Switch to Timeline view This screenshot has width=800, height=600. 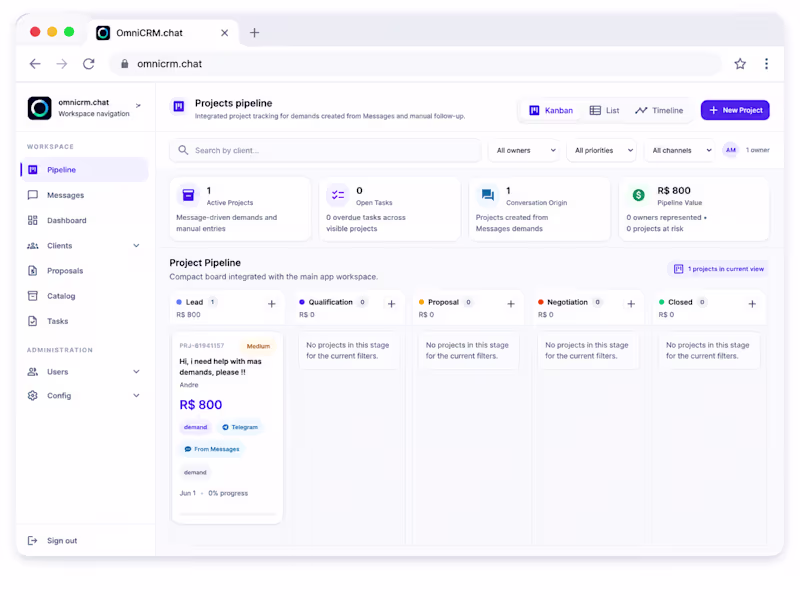[x=659, y=110]
